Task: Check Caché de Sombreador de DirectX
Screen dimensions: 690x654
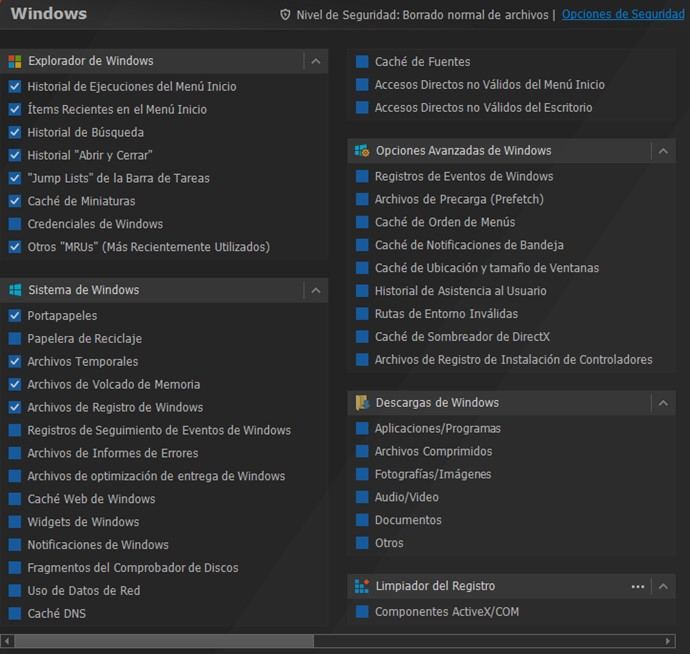Action: coord(362,337)
